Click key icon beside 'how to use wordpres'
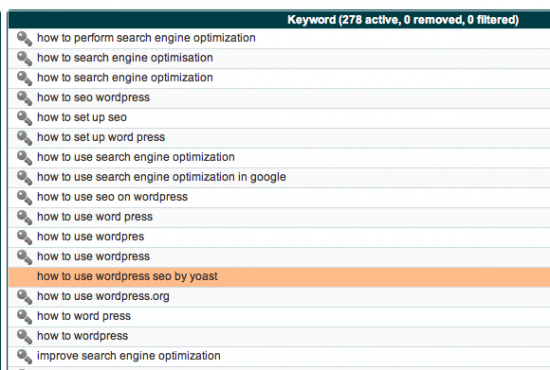The image size is (550, 370). click(25, 237)
